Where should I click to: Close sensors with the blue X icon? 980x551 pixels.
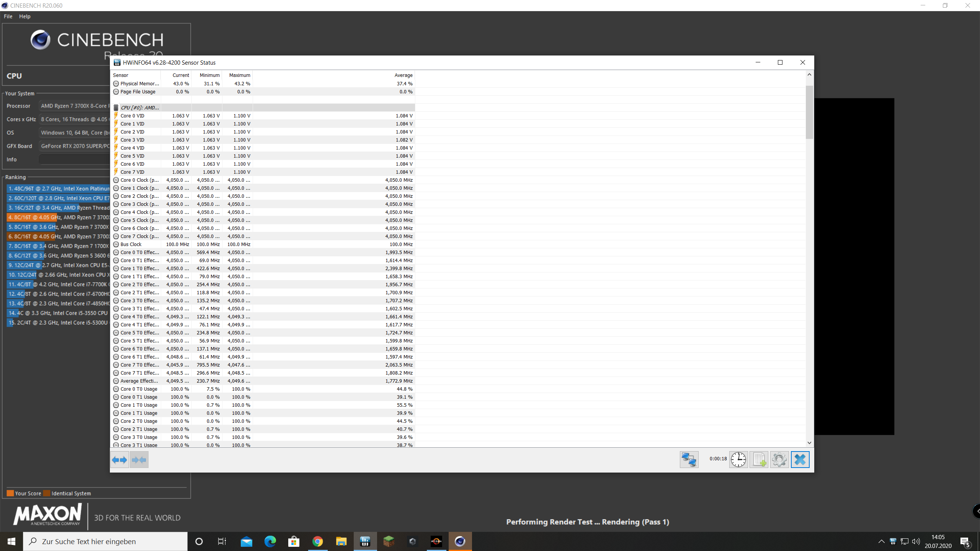click(x=800, y=460)
